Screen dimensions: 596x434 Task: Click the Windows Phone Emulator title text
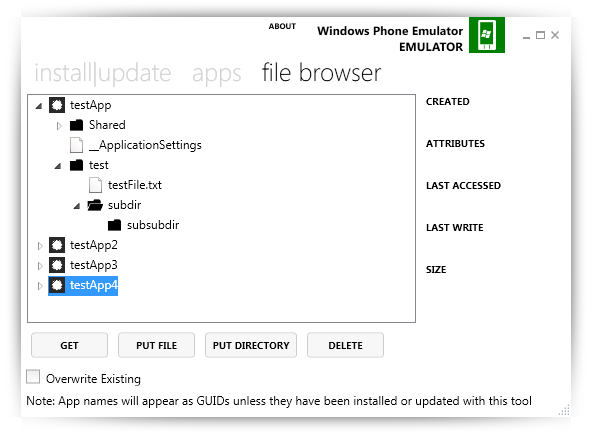click(390, 31)
